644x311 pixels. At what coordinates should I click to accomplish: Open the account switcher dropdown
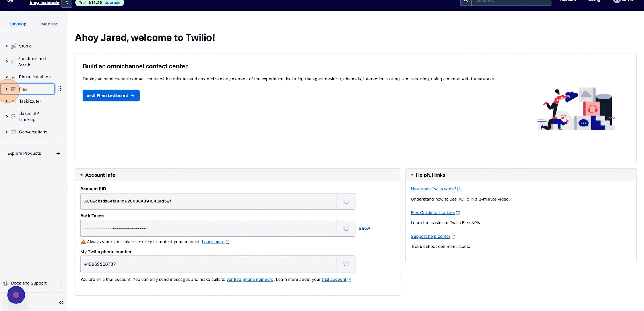[x=67, y=3]
